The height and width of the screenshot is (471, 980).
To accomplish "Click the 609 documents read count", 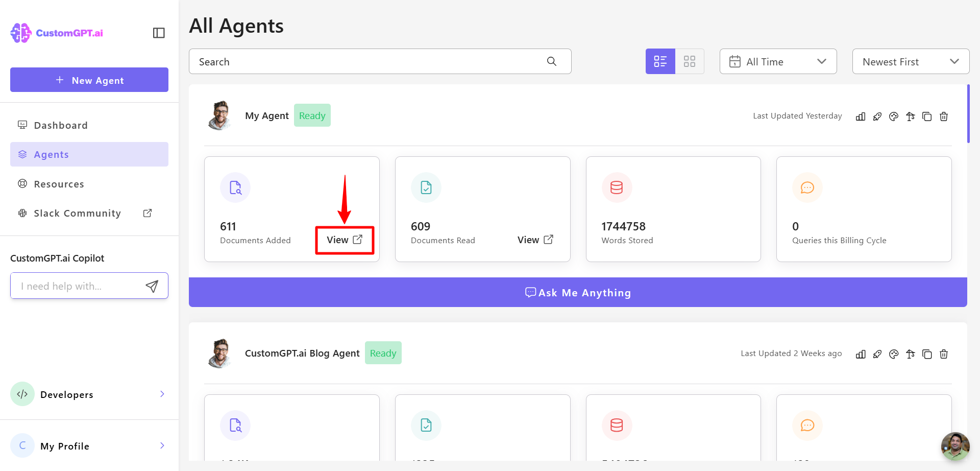I will click(x=421, y=226).
